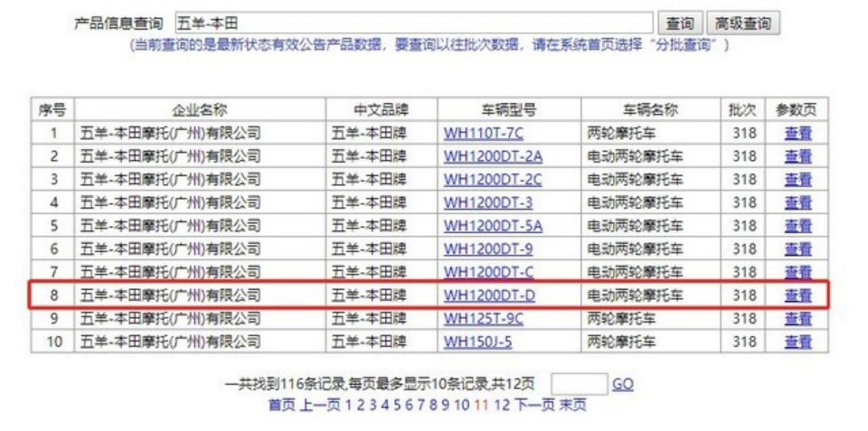
Task: View parameters 查看 for WH125T-9C row
Action: tap(797, 319)
